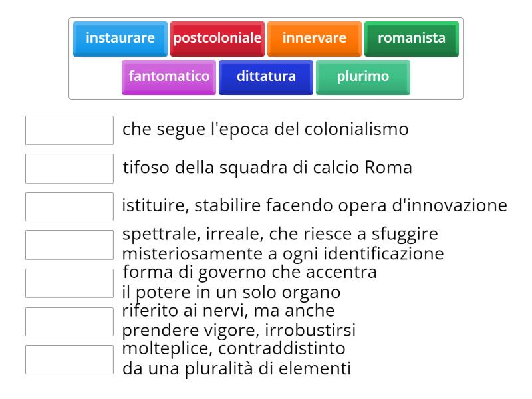Click the definition 'che segue l'epoca del colonialismo'
This screenshot has width=532, height=399.
click(x=265, y=129)
